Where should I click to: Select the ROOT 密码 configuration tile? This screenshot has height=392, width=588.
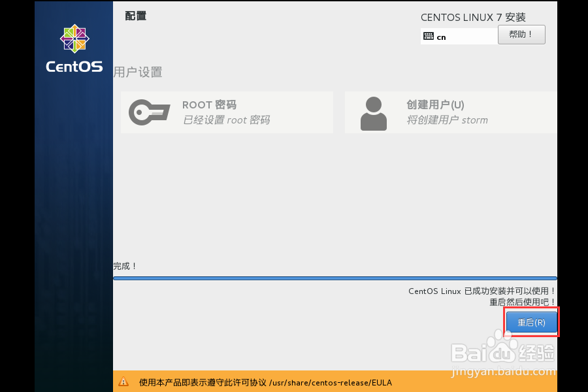[x=227, y=112]
